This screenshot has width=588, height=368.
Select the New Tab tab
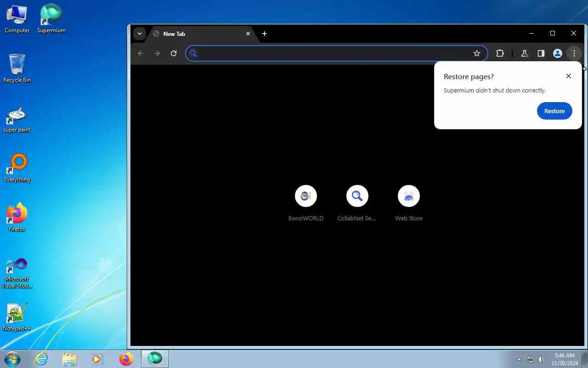(x=201, y=34)
